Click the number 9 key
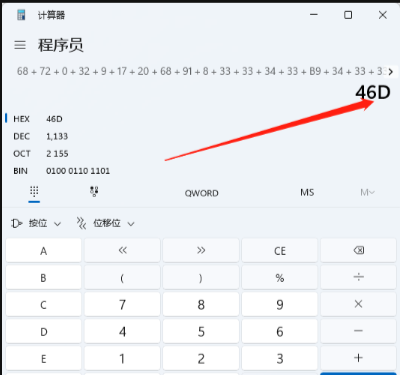The image size is (400, 375). coord(280,304)
